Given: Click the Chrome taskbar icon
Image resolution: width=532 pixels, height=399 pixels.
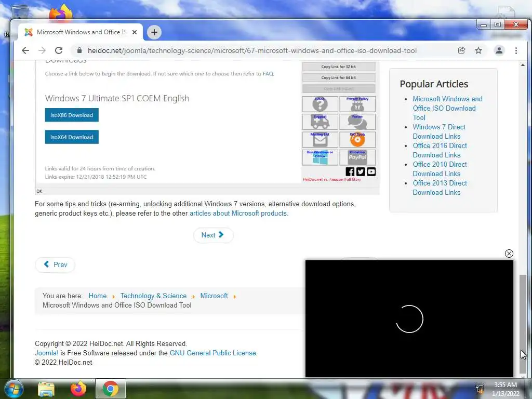Looking at the screenshot, I should (111, 389).
